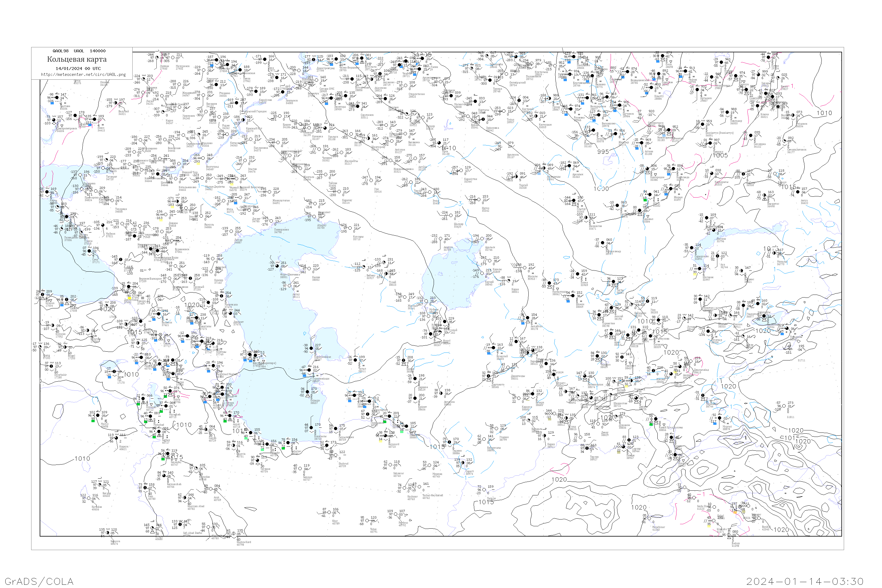This screenshot has width=882, height=588.
Task: Click the 1005 isobar label
Action: [720, 155]
